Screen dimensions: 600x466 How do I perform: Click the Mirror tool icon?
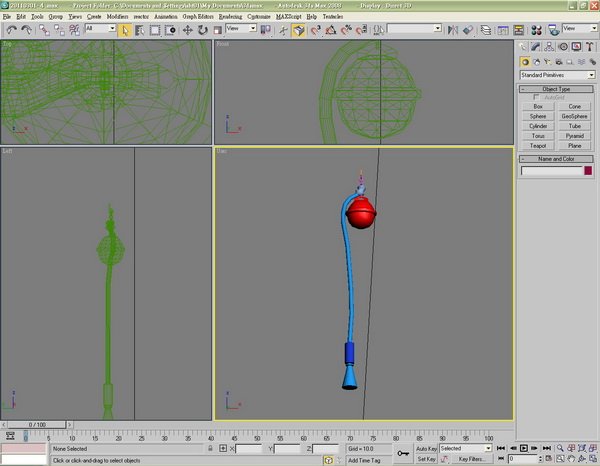pos(453,30)
